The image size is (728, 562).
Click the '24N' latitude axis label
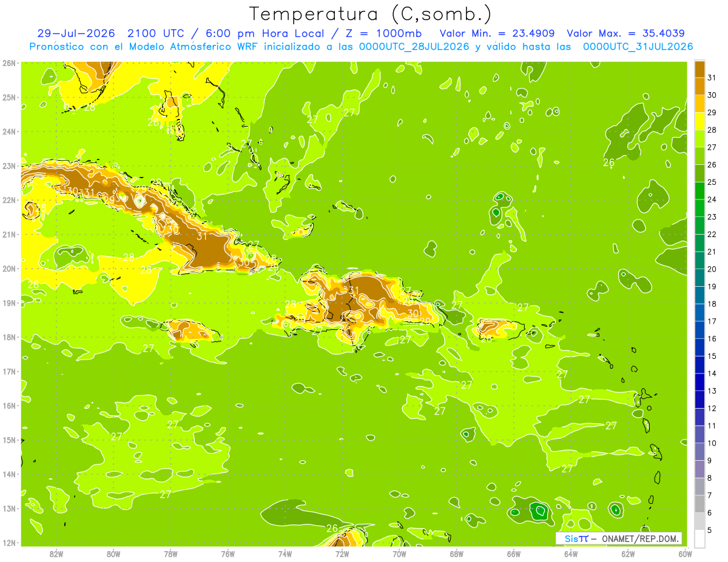click(8, 132)
